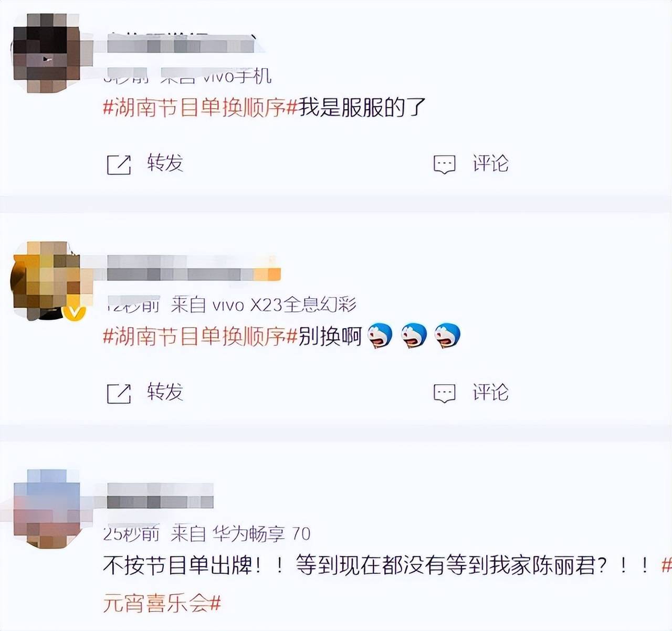
Task: Click the first blue crying emoji
Action: coord(380,336)
